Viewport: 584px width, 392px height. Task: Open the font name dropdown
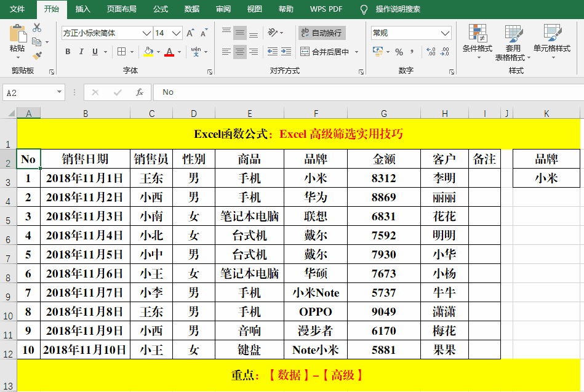[x=146, y=34]
